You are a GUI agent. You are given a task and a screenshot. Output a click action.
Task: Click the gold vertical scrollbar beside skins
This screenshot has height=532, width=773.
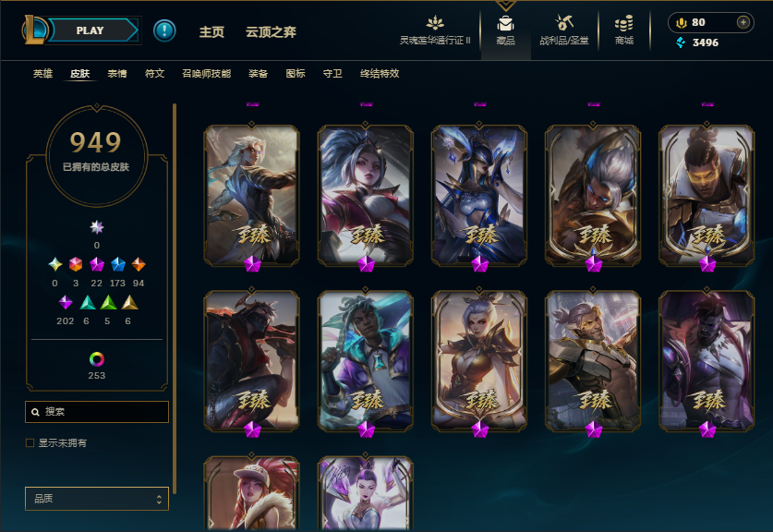(175, 298)
